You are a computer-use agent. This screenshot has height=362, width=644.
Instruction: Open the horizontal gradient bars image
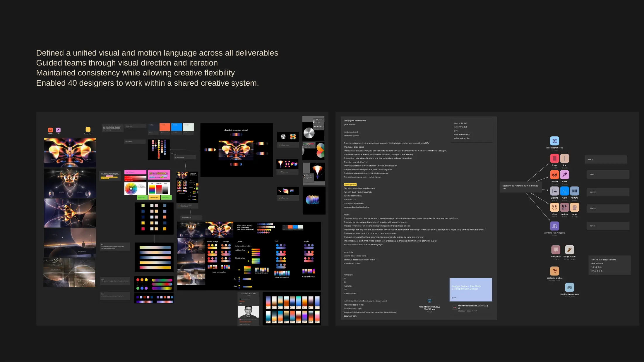coord(154,258)
